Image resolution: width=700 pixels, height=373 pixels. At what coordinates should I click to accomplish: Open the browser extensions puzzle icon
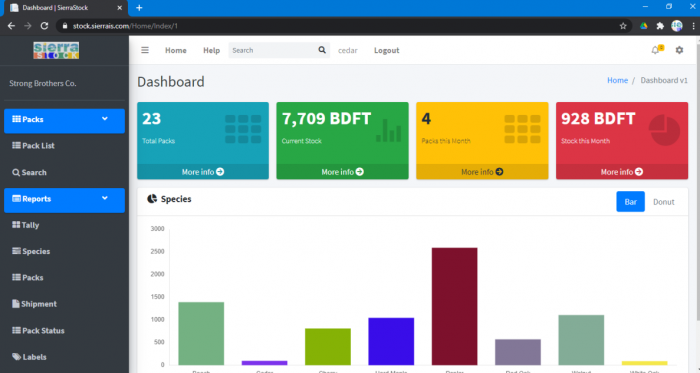[660, 26]
